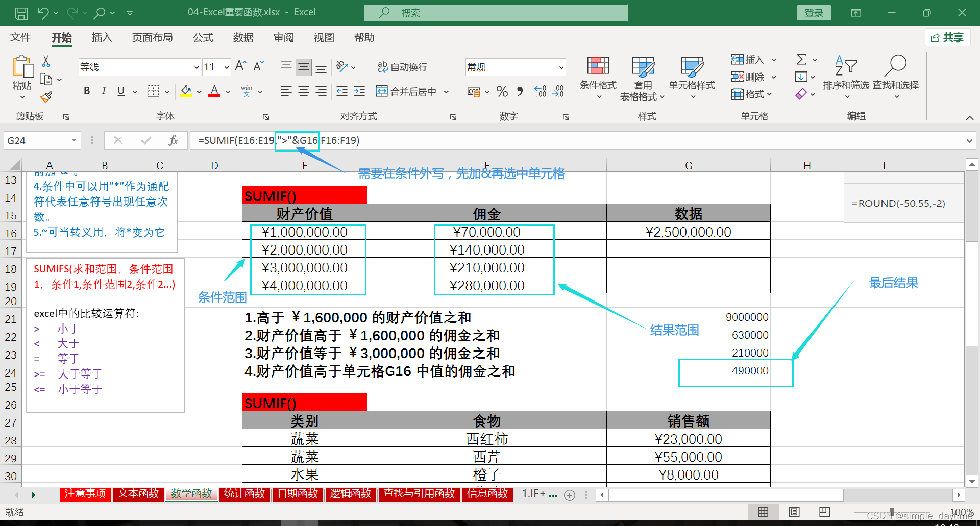Click the percent style icon
This screenshot has width=980, height=526.
tap(502, 92)
